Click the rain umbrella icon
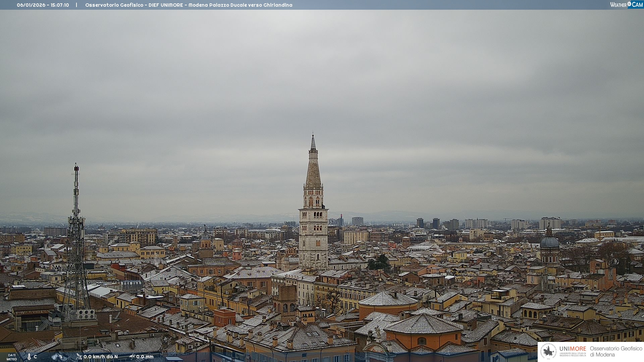 132,357
